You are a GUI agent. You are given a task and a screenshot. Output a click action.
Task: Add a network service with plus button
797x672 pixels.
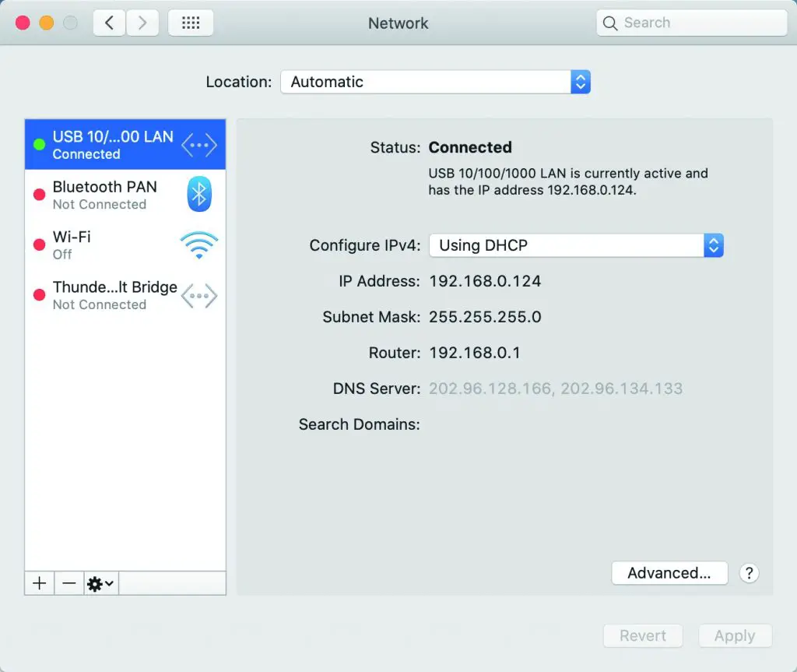[x=40, y=583]
